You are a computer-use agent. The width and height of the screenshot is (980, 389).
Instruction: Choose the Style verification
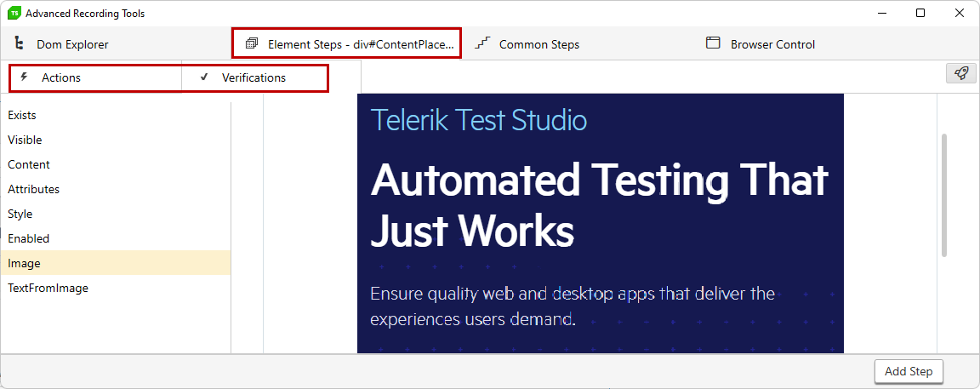click(116, 214)
